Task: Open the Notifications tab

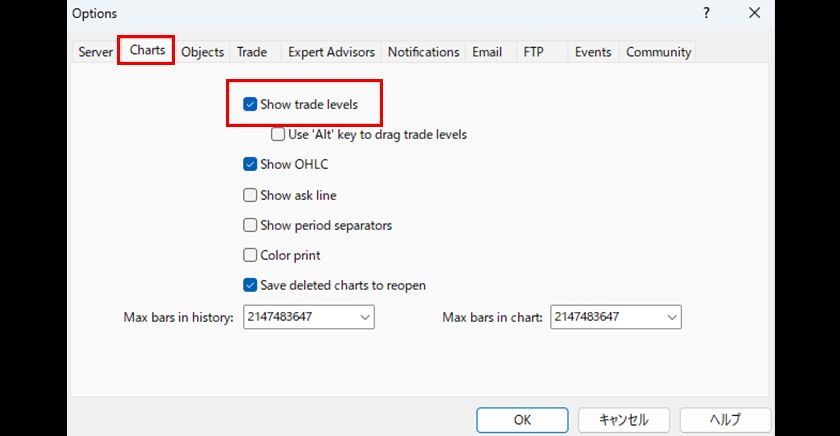Action: [423, 52]
